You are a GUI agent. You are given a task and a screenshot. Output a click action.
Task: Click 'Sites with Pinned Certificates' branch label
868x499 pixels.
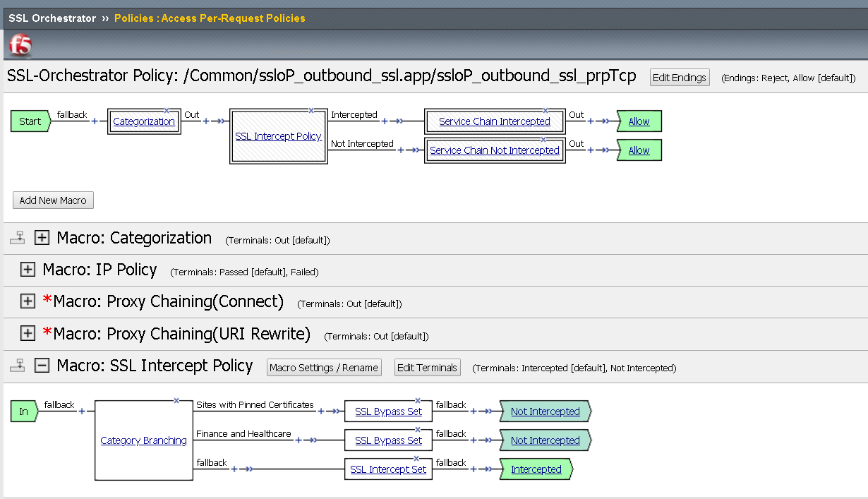pos(255,405)
